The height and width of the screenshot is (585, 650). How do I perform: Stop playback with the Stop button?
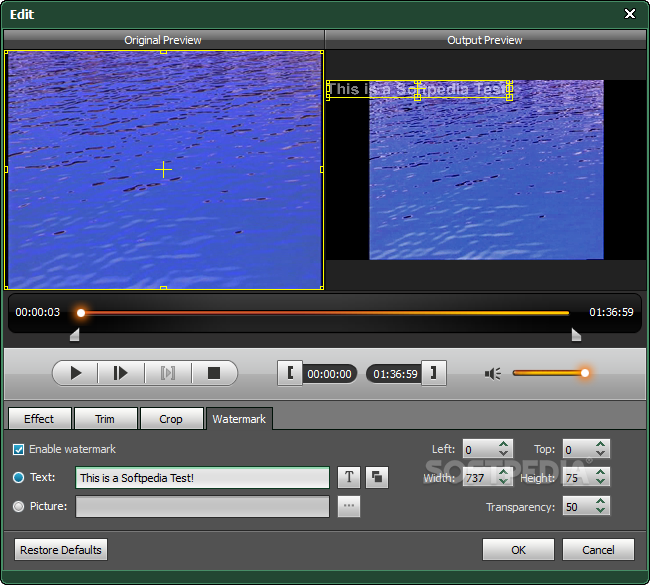[214, 373]
